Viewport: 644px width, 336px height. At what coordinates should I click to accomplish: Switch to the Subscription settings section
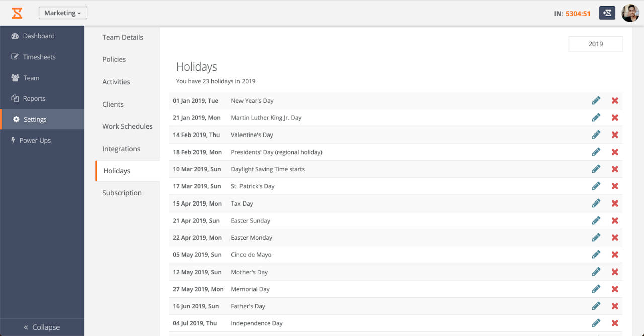[x=122, y=193]
